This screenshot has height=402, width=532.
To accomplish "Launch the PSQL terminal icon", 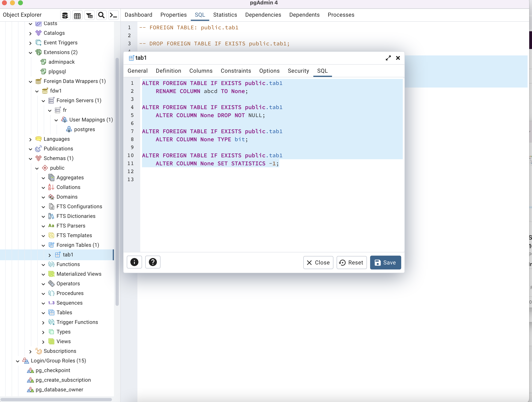I will pos(113,15).
